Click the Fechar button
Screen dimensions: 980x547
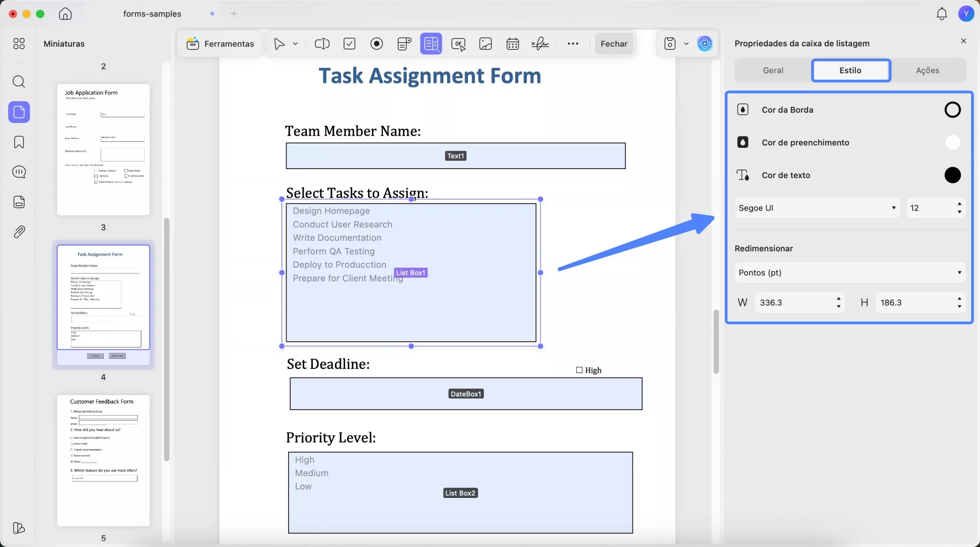pyautogui.click(x=614, y=44)
